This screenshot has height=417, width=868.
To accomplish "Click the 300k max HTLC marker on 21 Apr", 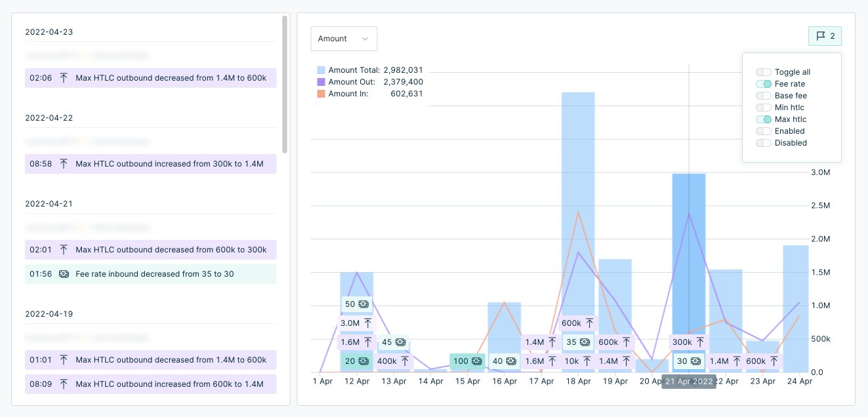I will (689, 342).
